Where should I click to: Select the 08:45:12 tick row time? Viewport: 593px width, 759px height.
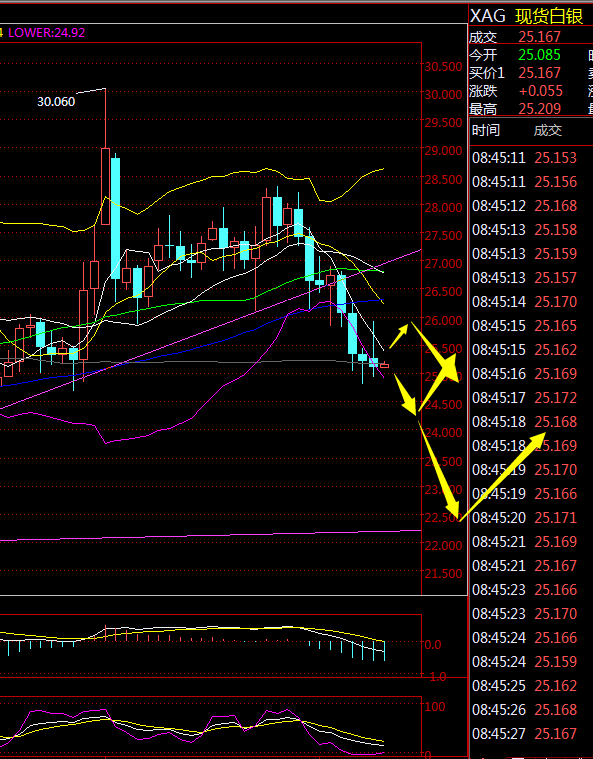click(x=499, y=206)
